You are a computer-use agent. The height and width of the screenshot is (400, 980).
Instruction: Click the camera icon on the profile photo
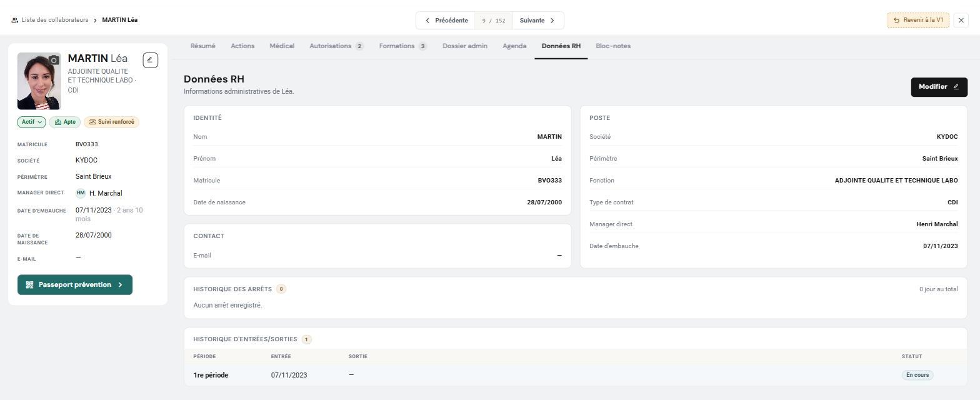tap(54, 60)
